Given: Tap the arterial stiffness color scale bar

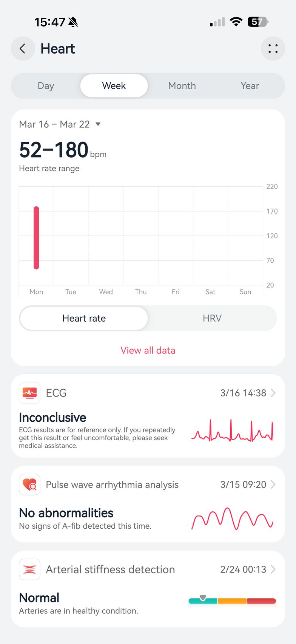Looking at the screenshot, I should click(232, 601).
